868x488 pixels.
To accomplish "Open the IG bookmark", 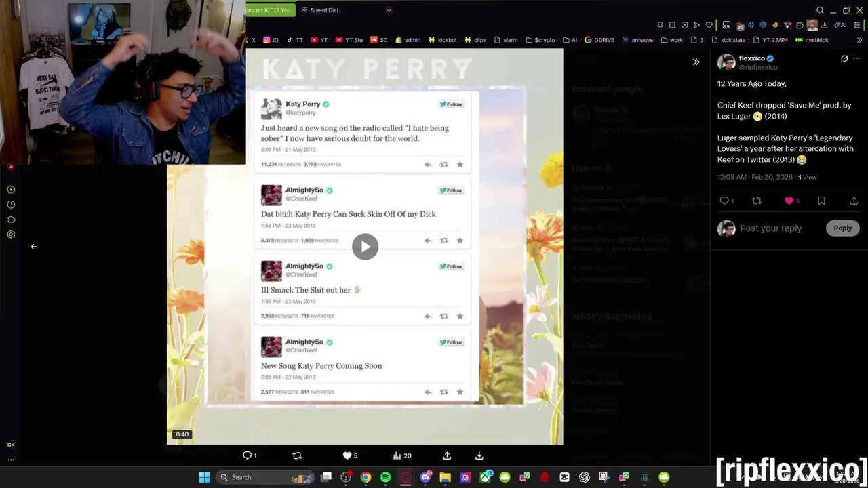I will [x=271, y=40].
